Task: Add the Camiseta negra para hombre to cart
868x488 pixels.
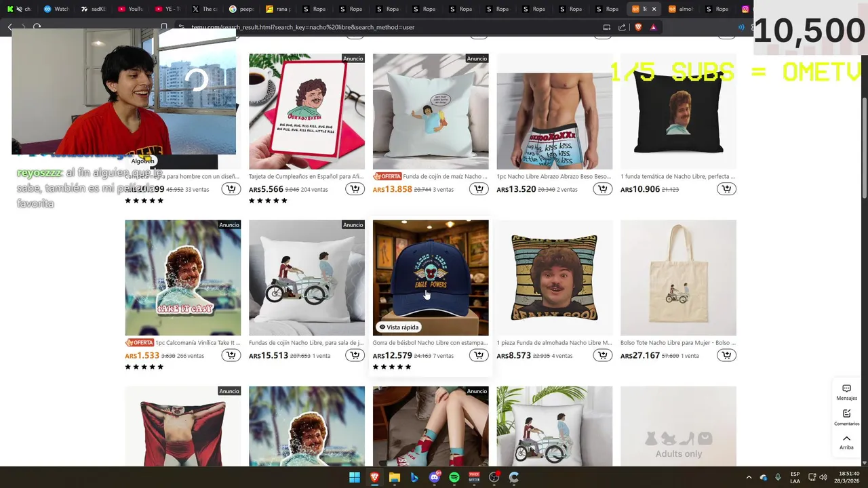Action: (x=231, y=189)
